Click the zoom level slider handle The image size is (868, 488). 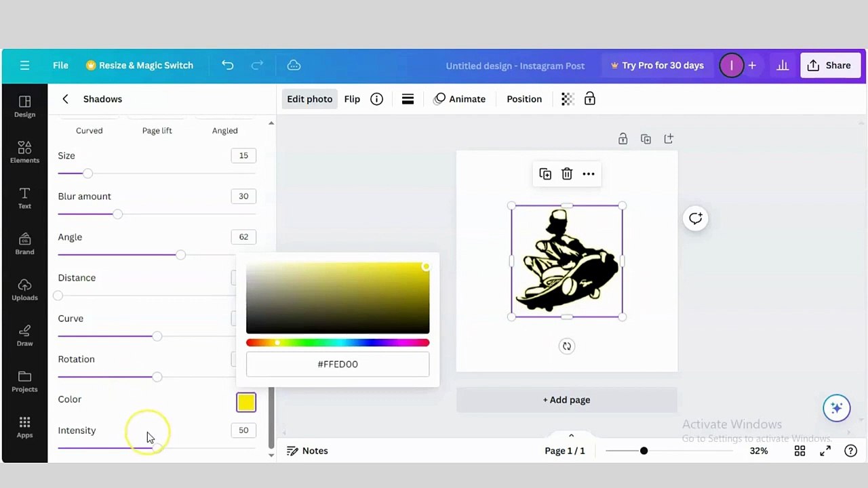pyautogui.click(x=644, y=451)
